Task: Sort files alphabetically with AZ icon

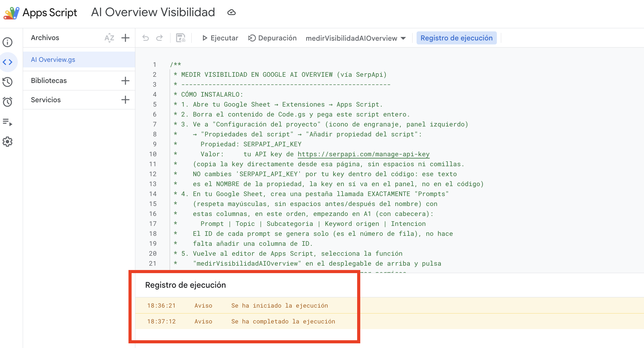Action: click(x=109, y=38)
